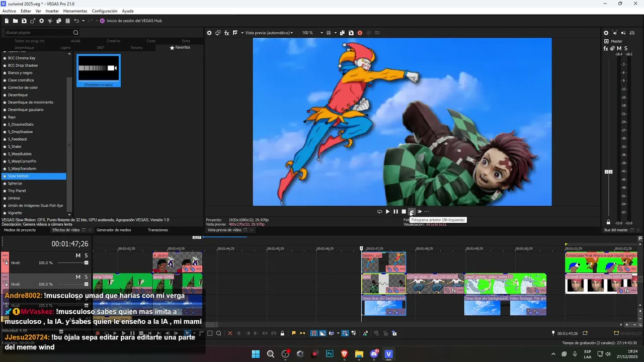Open the Archivo menu
Image resolution: width=644 pixels, height=362 pixels.
[9, 11]
